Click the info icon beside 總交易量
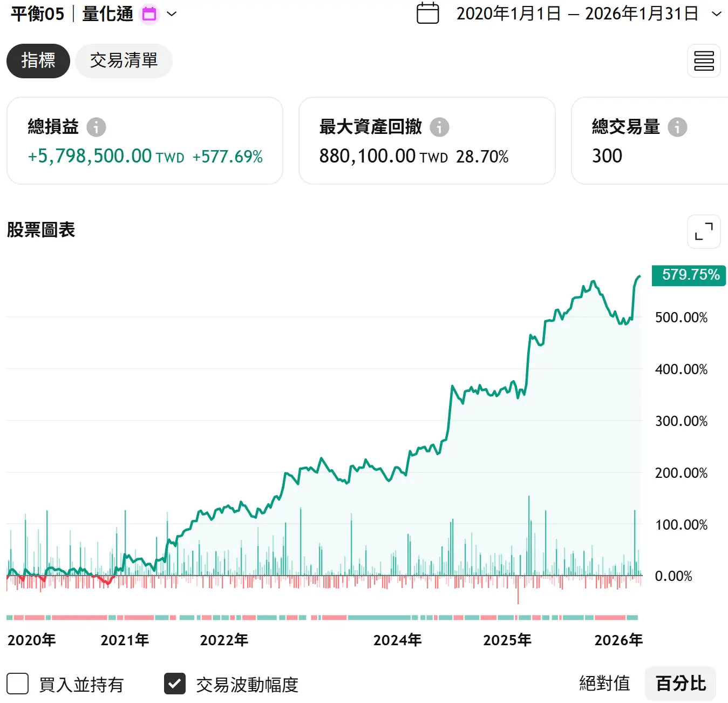728x703 pixels. point(677,127)
